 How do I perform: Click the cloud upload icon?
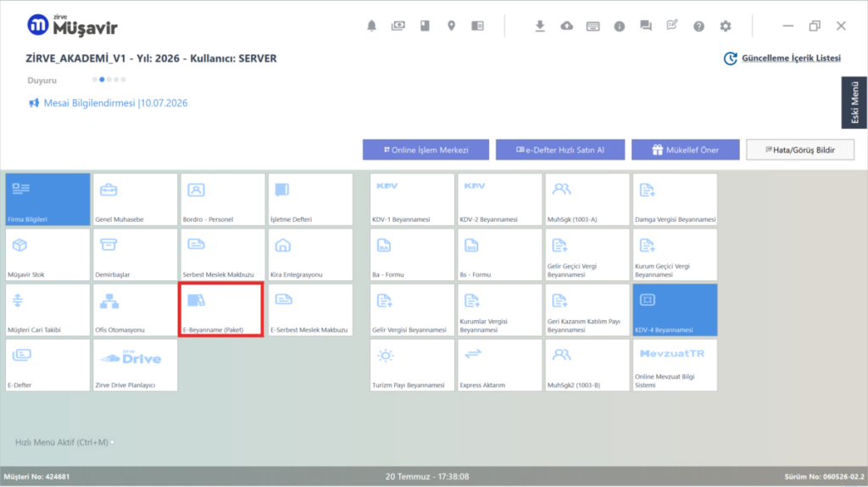coord(566,26)
